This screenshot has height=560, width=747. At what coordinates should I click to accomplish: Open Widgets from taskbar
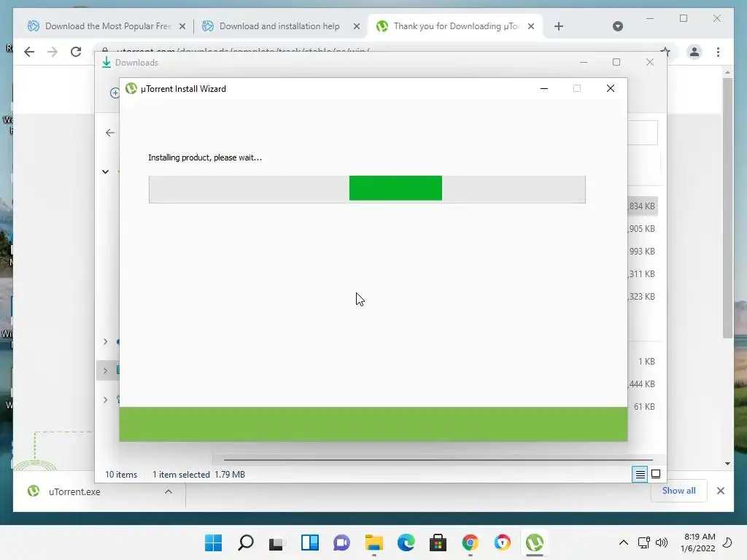click(x=309, y=542)
